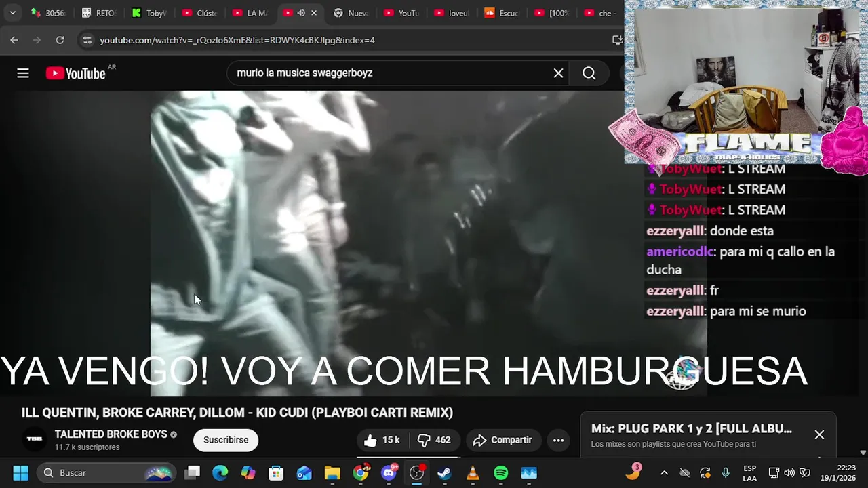Clear the YouTube search box text

558,73
